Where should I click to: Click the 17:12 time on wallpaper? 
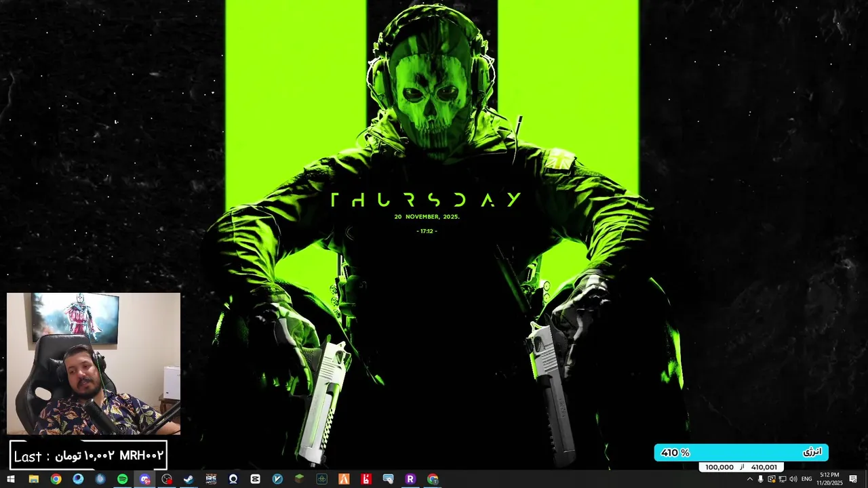(427, 231)
